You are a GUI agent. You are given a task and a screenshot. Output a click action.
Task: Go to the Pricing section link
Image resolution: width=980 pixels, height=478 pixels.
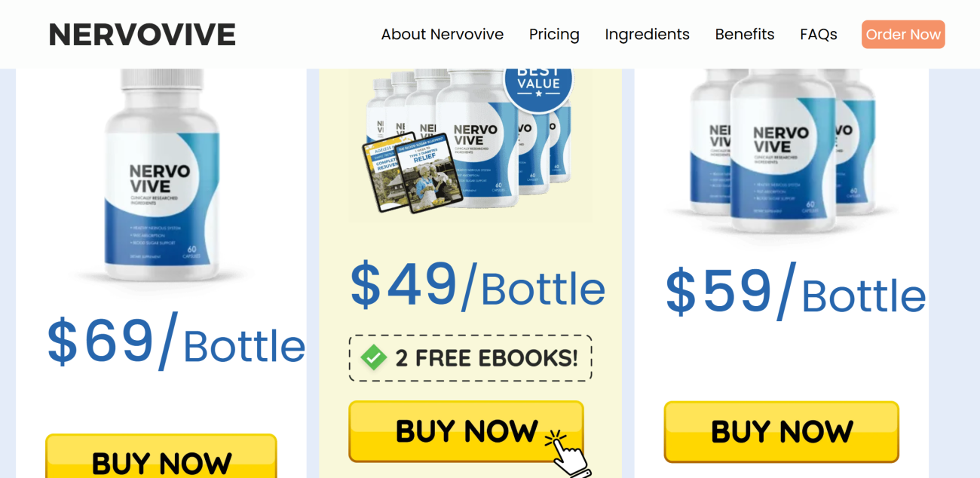pos(554,35)
